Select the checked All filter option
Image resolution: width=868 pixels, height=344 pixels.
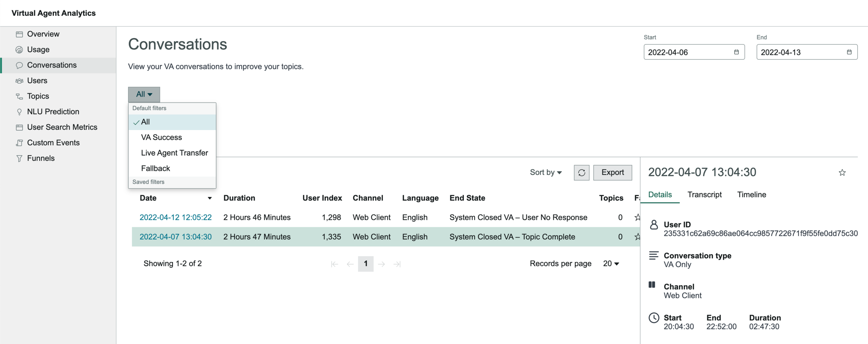click(x=172, y=122)
